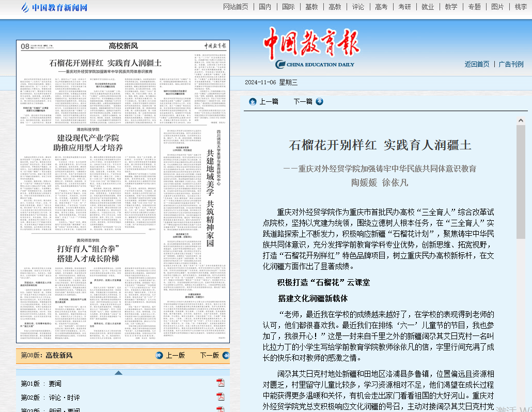Open 网站首页 in top navigation
The height and width of the screenshot is (412, 532).
[236, 7]
